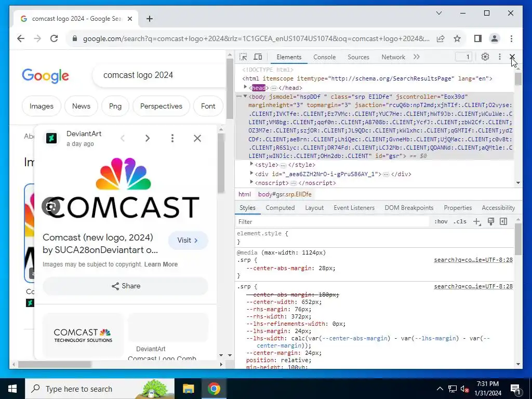
Task: Collapse the body element node
Action: [245, 96]
